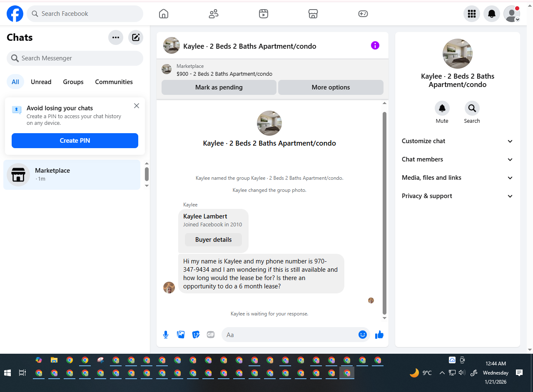This screenshot has height=392, width=533.
Task: Click the conversation vertical scrollbar
Action: [385, 212]
